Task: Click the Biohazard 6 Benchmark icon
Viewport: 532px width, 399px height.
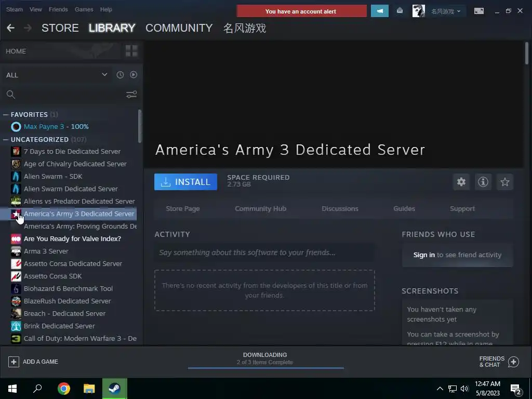Action: tap(16, 289)
